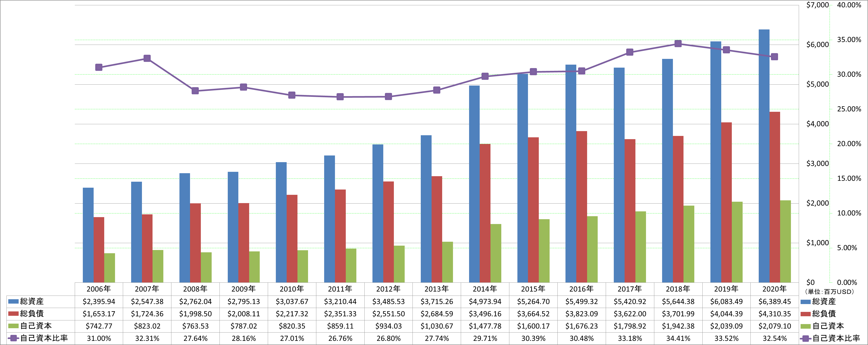Click the purple ratio marker for 2020年

(775, 57)
